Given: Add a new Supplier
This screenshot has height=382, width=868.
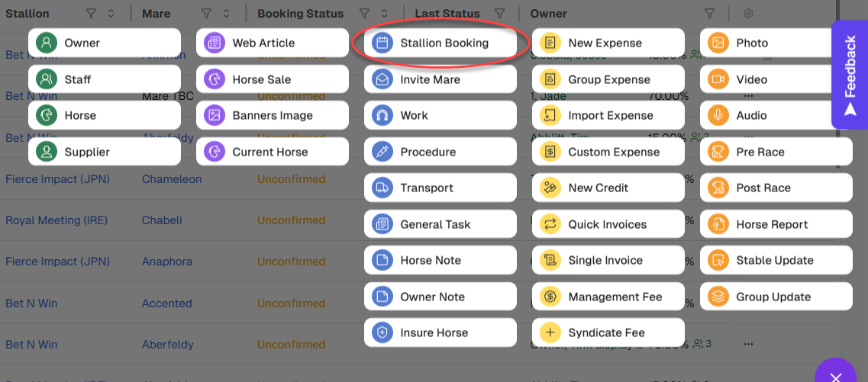Looking at the screenshot, I should [104, 152].
